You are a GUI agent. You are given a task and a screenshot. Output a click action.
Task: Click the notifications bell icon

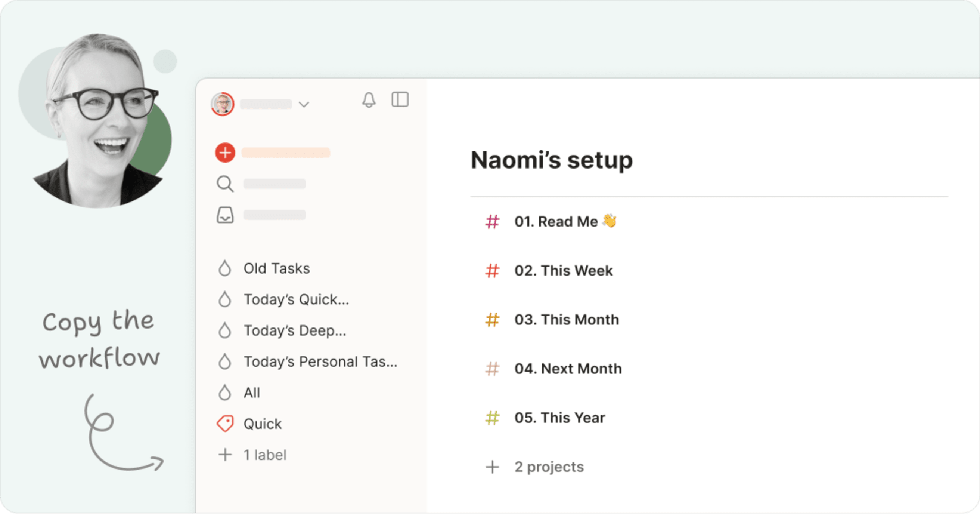point(369,100)
